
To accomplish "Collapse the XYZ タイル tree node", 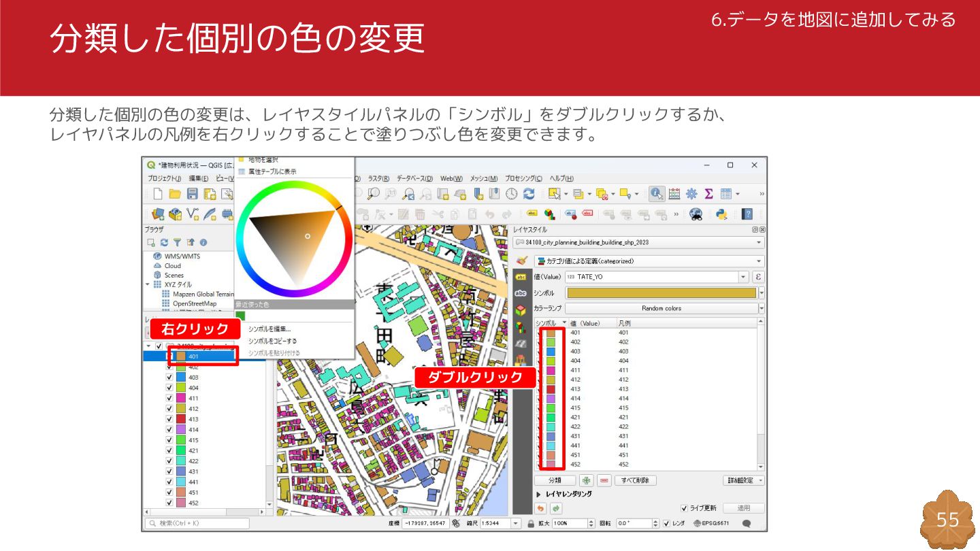I will click(x=148, y=284).
